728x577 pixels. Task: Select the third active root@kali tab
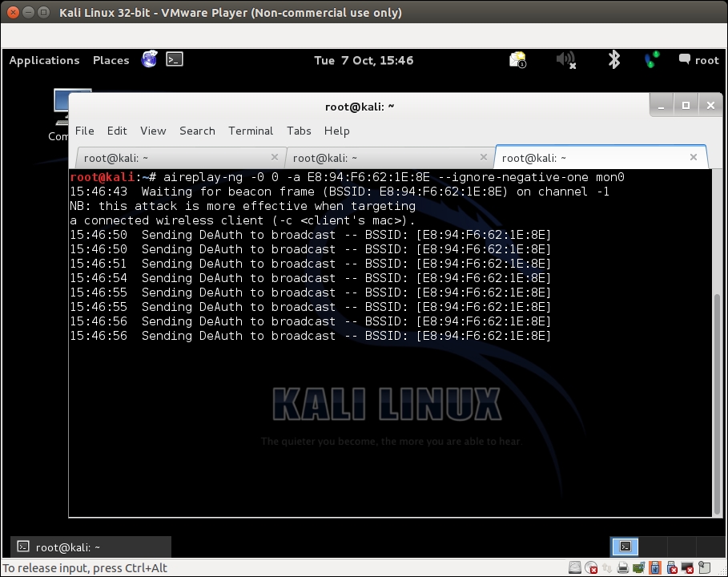tap(601, 158)
